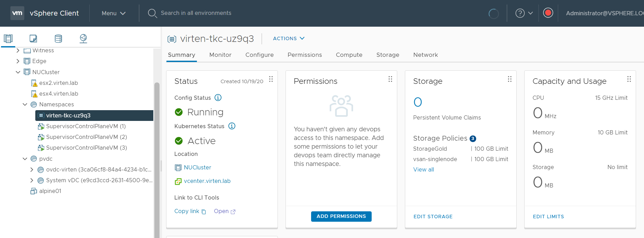Open the NUCluster location link
This screenshot has width=644, height=238.
coord(198,167)
